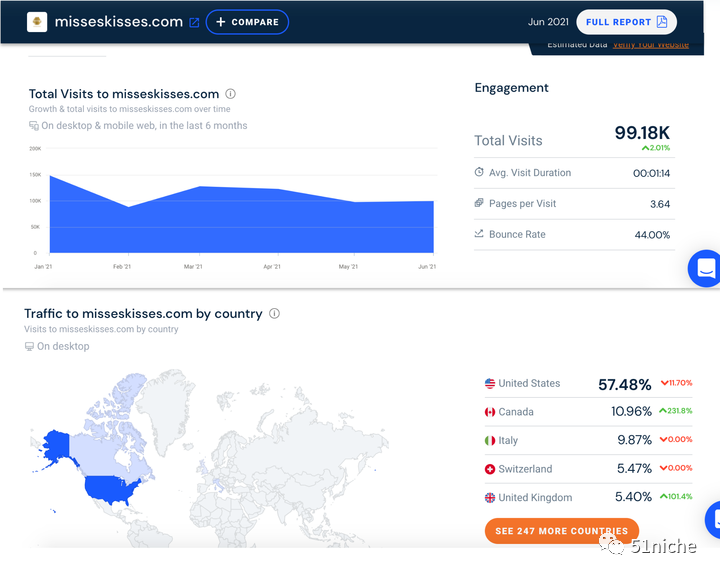Viewport: 720px width, 576px height.
Task: Click the Switzerland flag icon
Action: (490, 469)
